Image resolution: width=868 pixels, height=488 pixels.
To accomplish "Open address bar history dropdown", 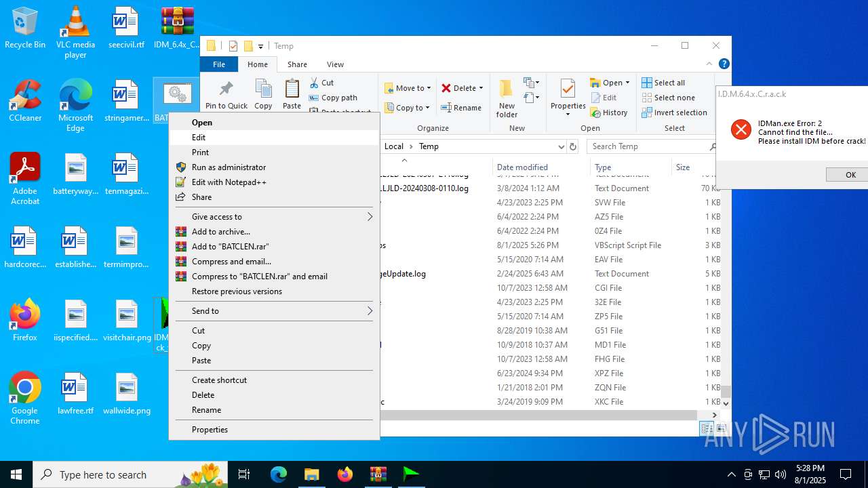I will tap(561, 146).
